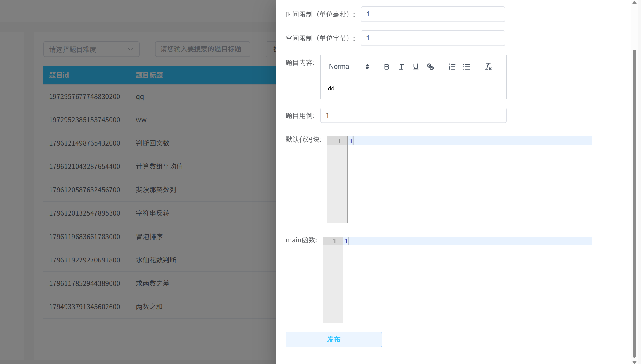Click the 题目用例 test case input
This screenshot has height=364, width=641.
(413, 116)
